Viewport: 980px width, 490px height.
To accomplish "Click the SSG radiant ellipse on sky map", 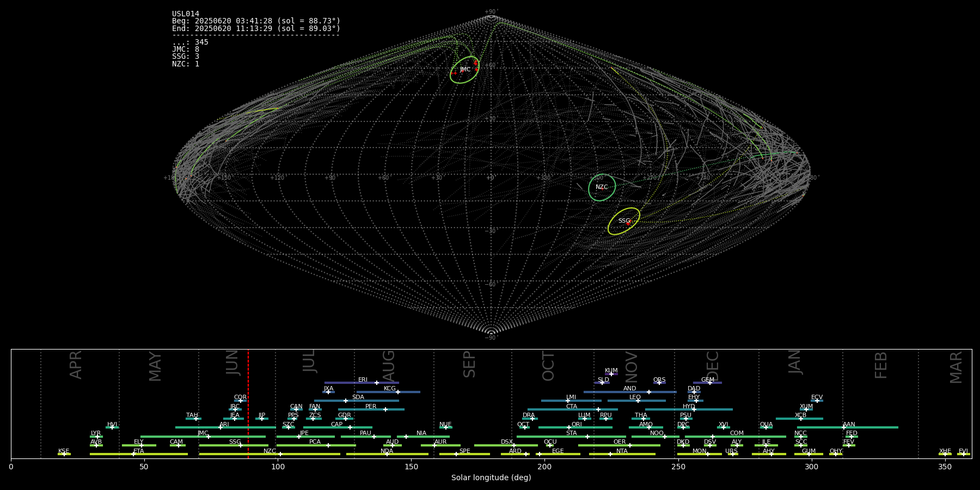I will (624, 221).
